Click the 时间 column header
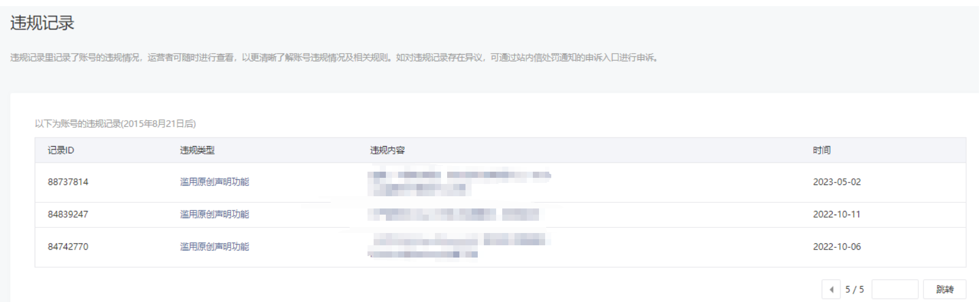Viewport: 980px width, 302px height. tap(822, 150)
